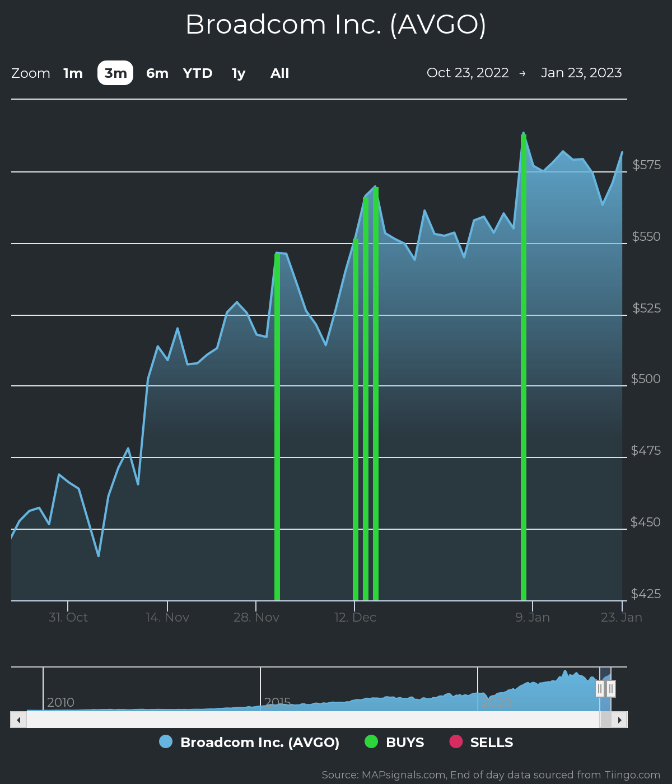Click the navigator scroll left arrow

pos(18,720)
